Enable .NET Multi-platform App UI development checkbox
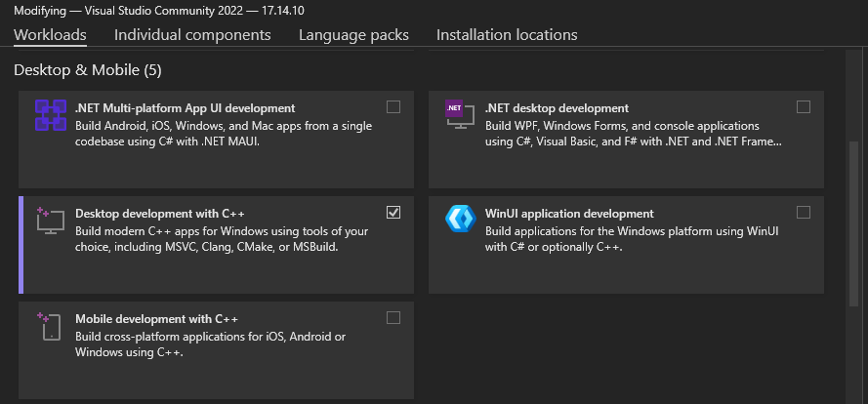 tap(393, 106)
